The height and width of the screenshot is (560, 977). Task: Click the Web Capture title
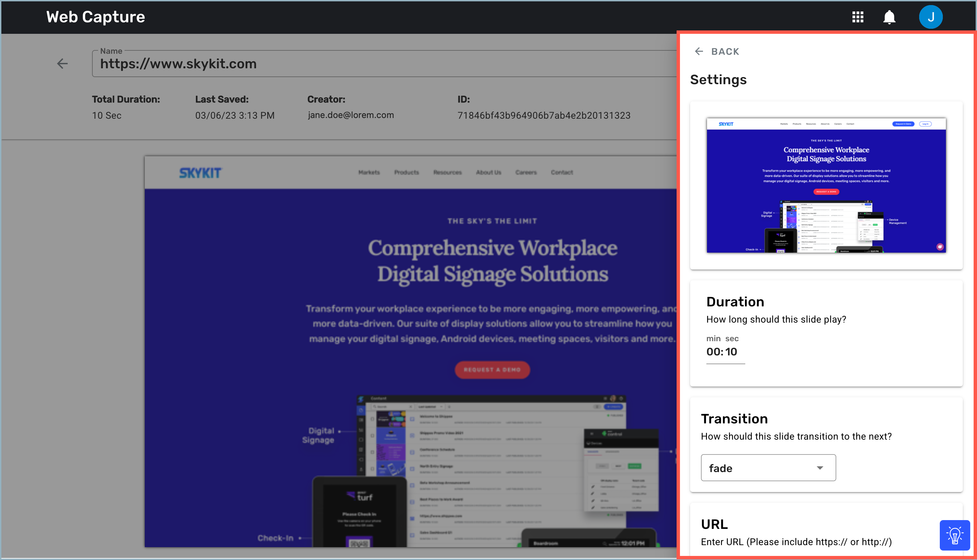[95, 17]
